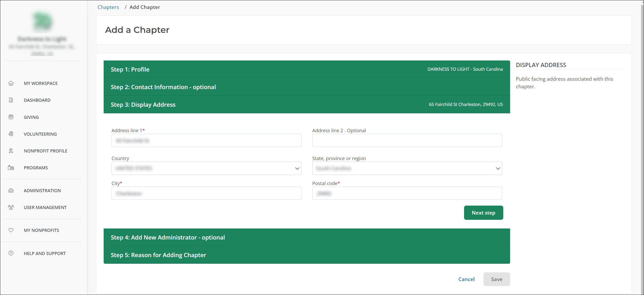Click the Dashboard document icon

11,100
